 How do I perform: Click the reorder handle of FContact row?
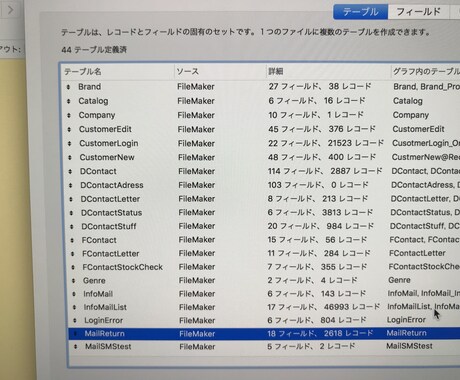(72, 240)
